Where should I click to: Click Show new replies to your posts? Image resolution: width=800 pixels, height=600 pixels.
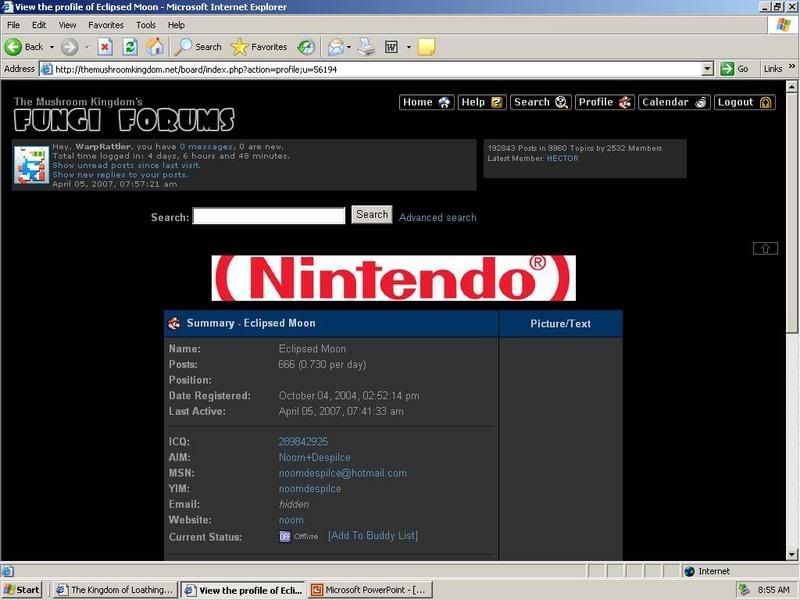(x=120, y=174)
